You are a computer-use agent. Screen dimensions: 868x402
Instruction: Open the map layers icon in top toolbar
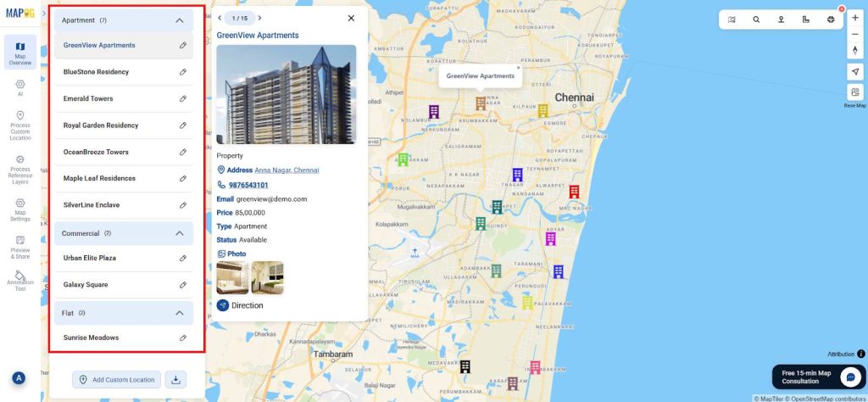(732, 20)
